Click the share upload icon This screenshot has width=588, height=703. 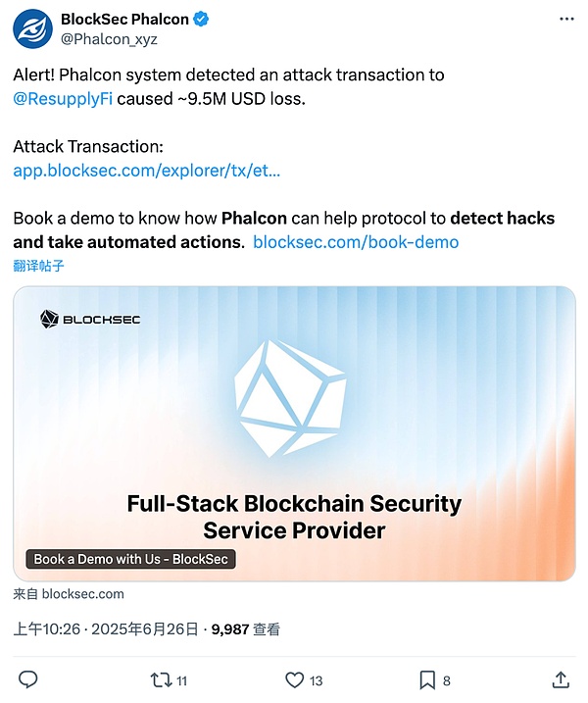tap(561, 678)
